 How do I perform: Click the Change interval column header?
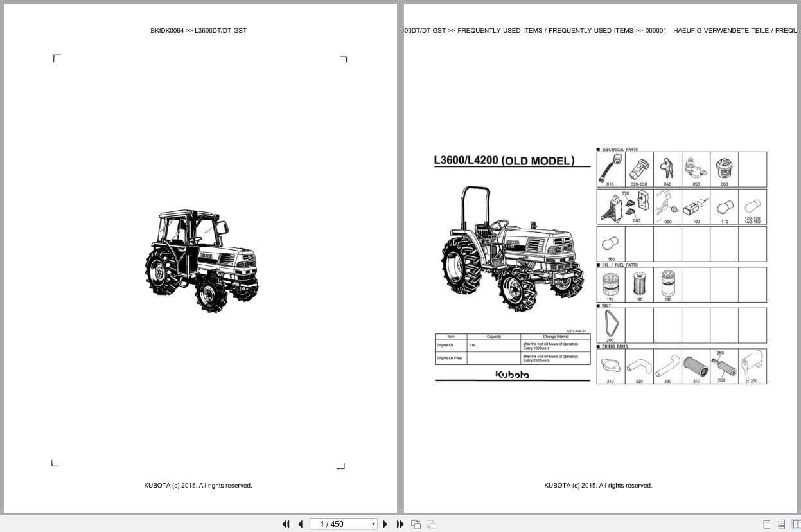pos(556,337)
